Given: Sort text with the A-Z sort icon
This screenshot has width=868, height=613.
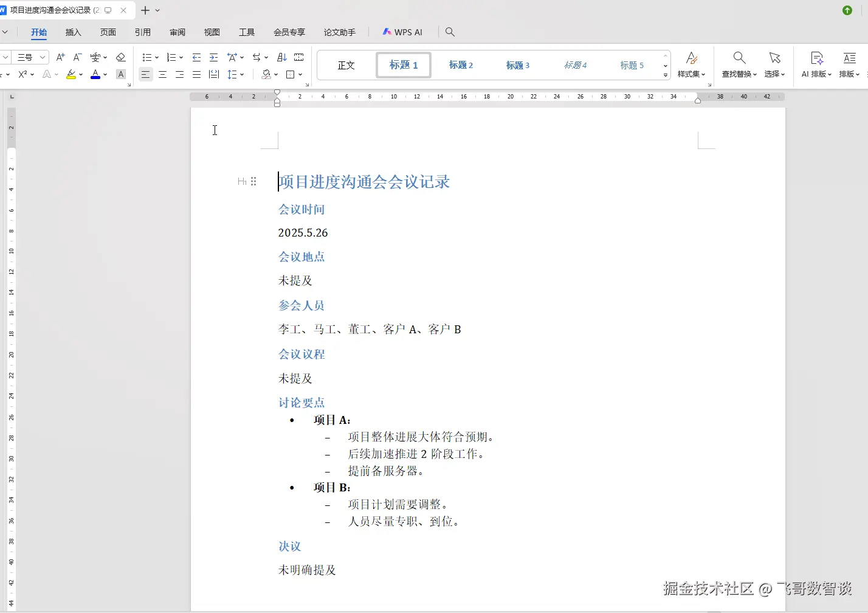Looking at the screenshot, I should coord(281,57).
